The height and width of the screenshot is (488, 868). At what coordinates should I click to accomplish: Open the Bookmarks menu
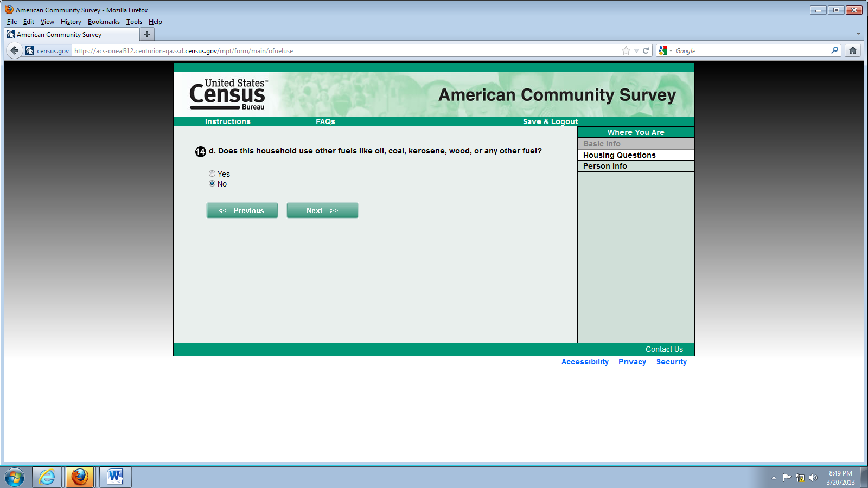pos(104,22)
